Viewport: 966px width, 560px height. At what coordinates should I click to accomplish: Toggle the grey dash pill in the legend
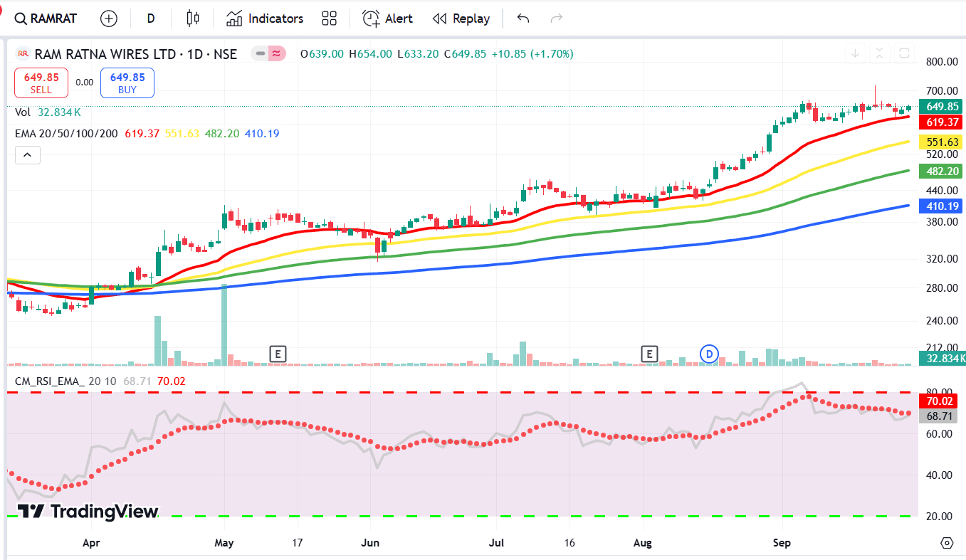(261, 53)
